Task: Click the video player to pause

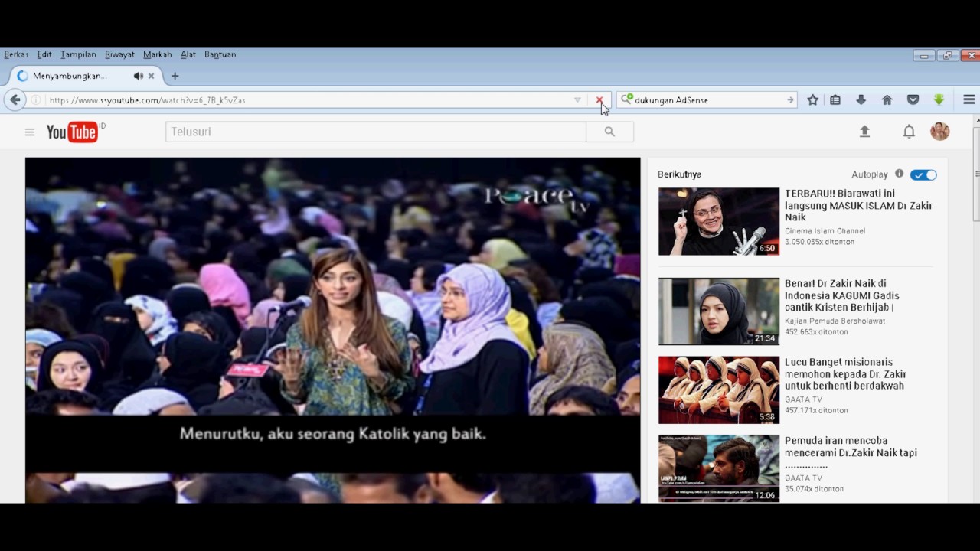Action: point(332,330)
